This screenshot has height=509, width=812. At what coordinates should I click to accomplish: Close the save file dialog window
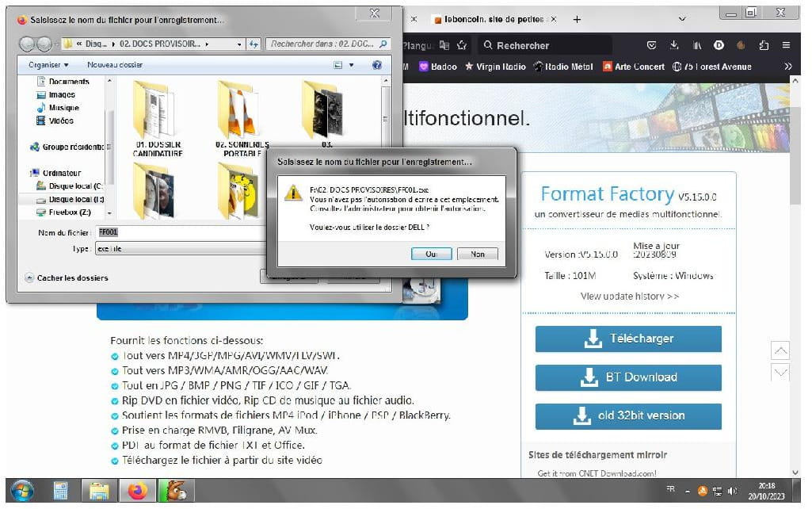click(x=375, y=14)
